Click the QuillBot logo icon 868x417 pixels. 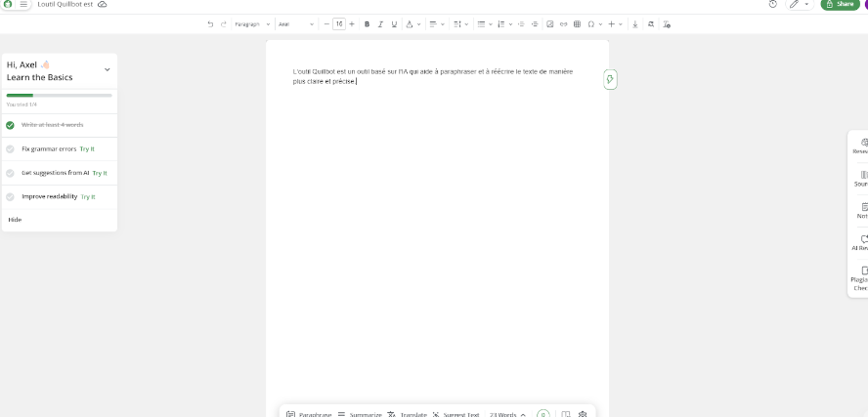coord(8,4)
